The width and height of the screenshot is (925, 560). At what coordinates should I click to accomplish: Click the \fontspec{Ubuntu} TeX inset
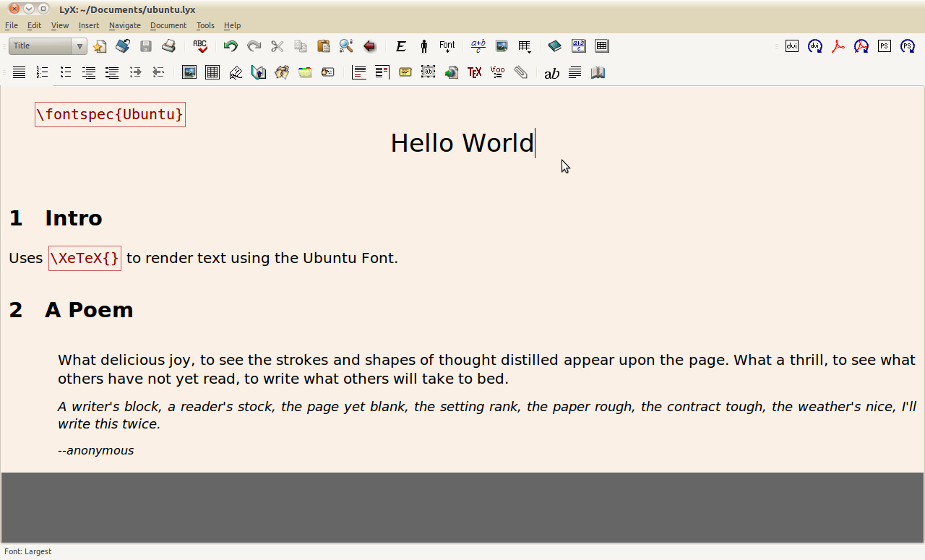pos(110,114)
